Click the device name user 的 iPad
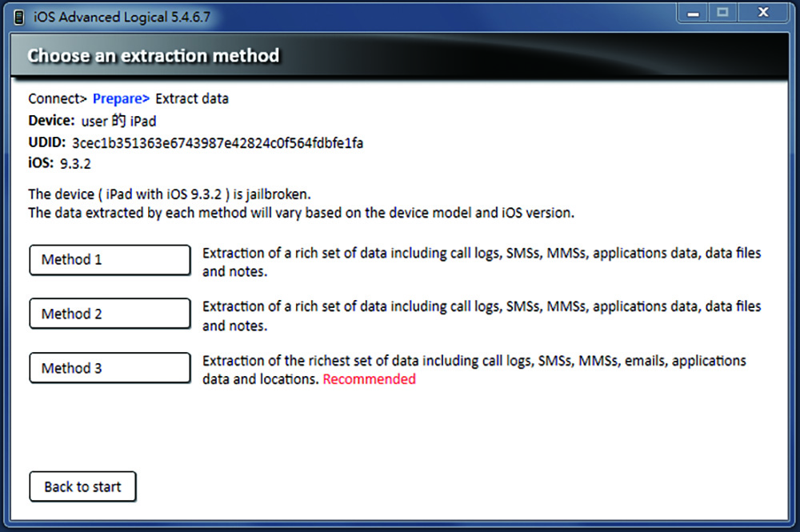The width and height of the screenshot is (800, 532). 119,121
